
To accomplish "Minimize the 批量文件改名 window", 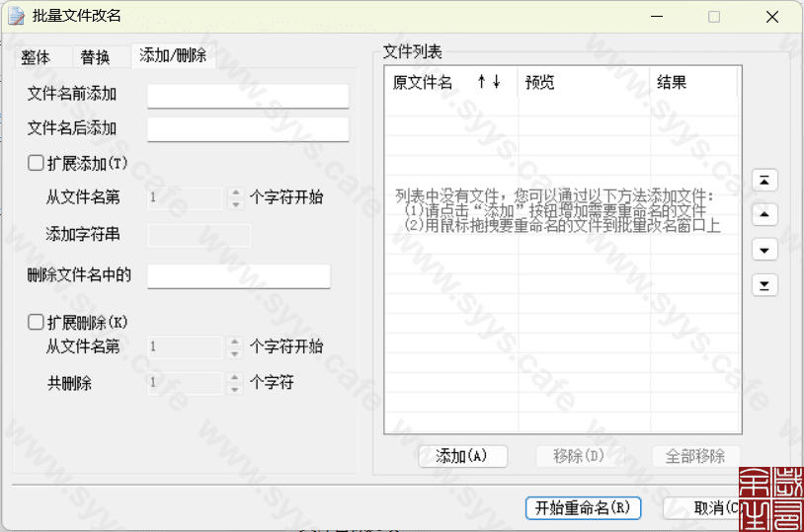I will 657,17.
